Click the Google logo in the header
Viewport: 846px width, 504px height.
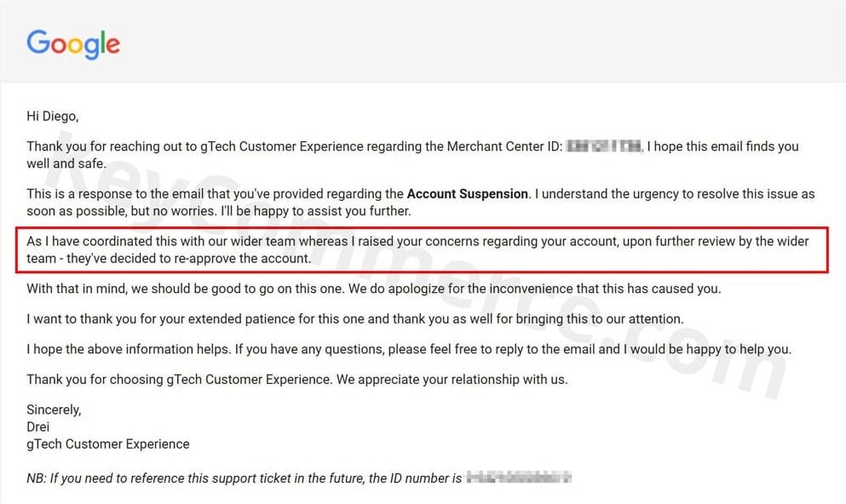tap(73, 43)
